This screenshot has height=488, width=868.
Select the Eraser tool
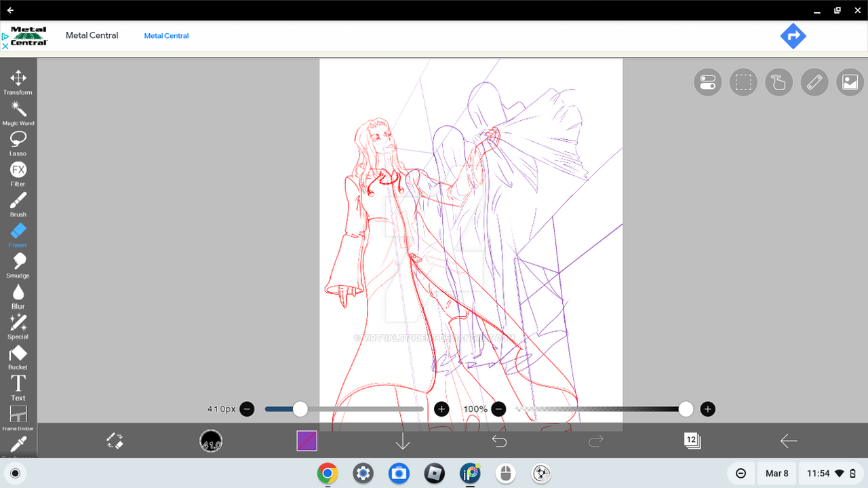pyautogui.click(x=18, y=235)
